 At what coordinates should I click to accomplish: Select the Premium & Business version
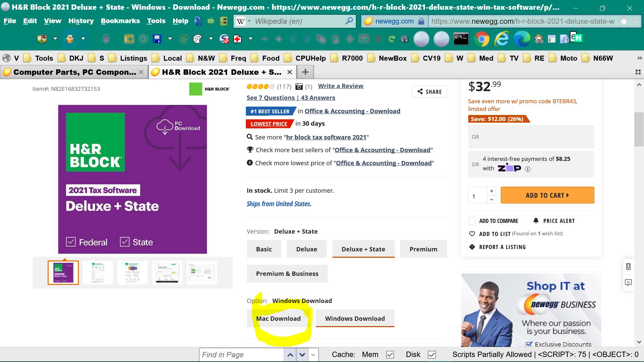coord(287,274)
